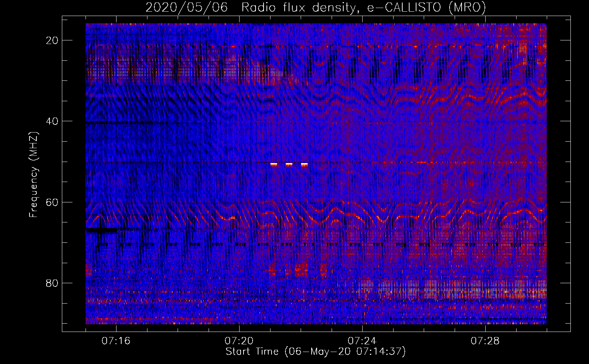The image size is (589, 364).
Task: Select the 07:24 time axis label
Action: tap(362, 341)
